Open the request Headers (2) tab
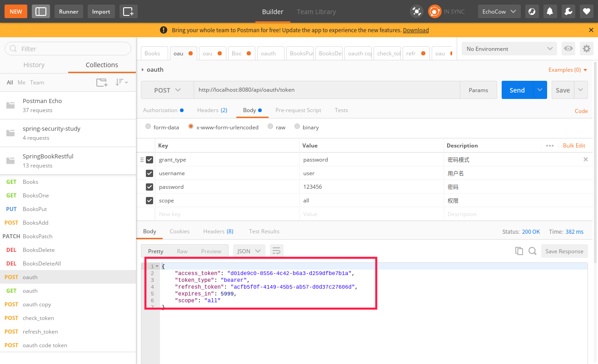 [212, 110]
